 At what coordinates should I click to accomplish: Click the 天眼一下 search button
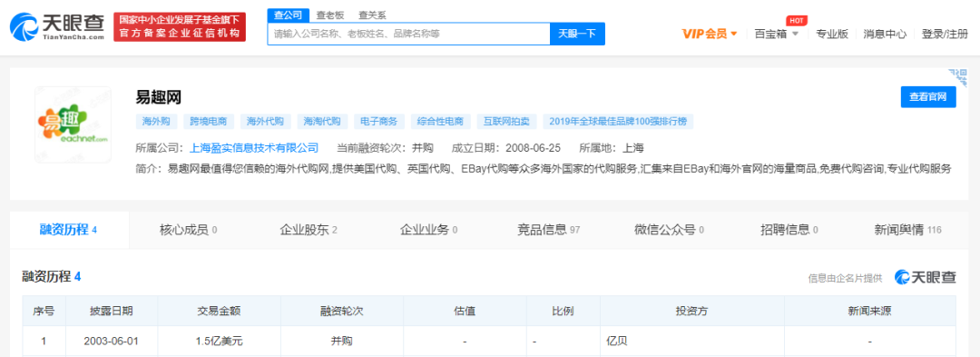[577, 34]
